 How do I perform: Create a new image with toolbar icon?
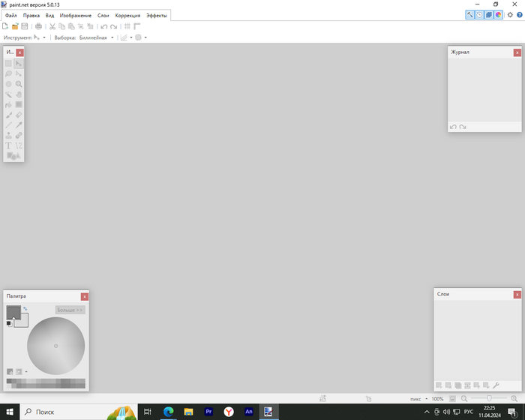(6, 26)
